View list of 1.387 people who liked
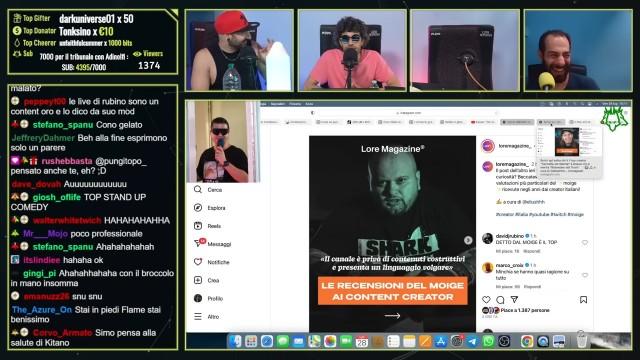The width and height of the screenshot is (640, 360). coord(525,310)
